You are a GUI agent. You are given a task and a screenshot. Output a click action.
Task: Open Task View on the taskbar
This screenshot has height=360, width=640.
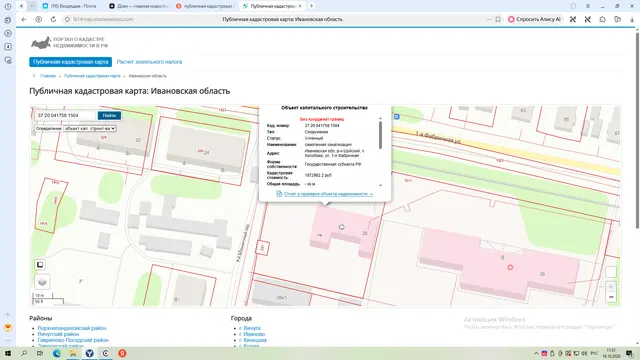40,353
